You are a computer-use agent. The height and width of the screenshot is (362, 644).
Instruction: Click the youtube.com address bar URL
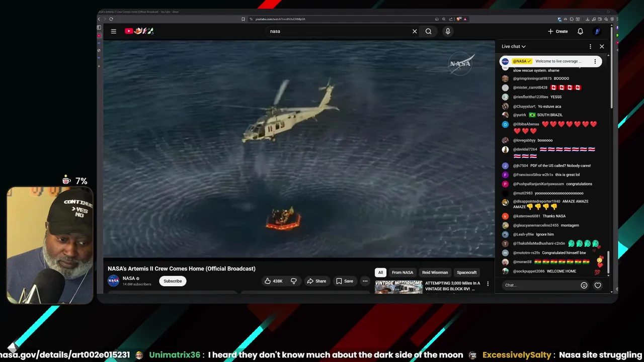coord(280,19)
